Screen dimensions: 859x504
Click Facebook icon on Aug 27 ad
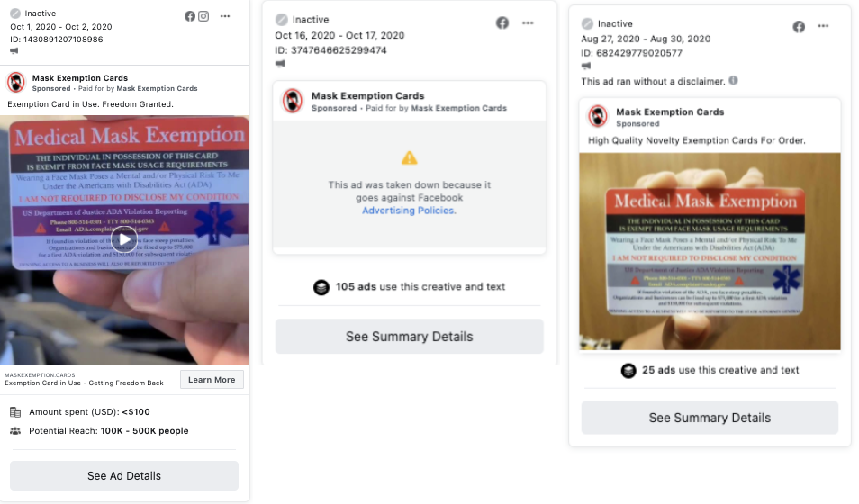(799, 26)
